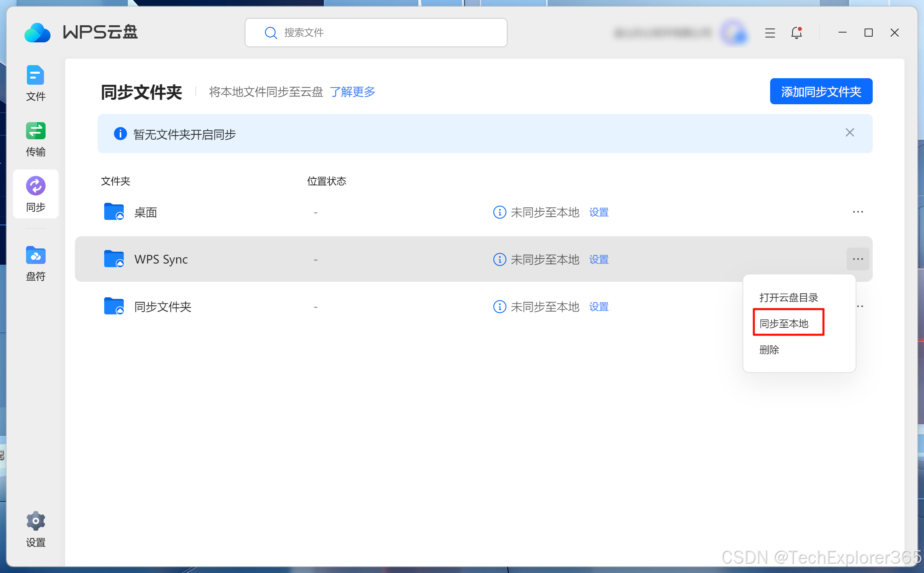The height and width of the screenshot is (573, 924).
Task: Click the blurred user avatar
Action: pyautogui.click(x=734, y=33)
